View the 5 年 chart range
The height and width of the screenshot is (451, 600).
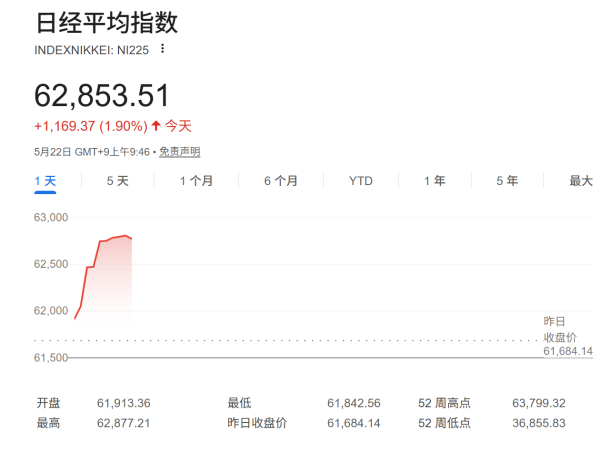pyautogui.click(x=507, y=181)
